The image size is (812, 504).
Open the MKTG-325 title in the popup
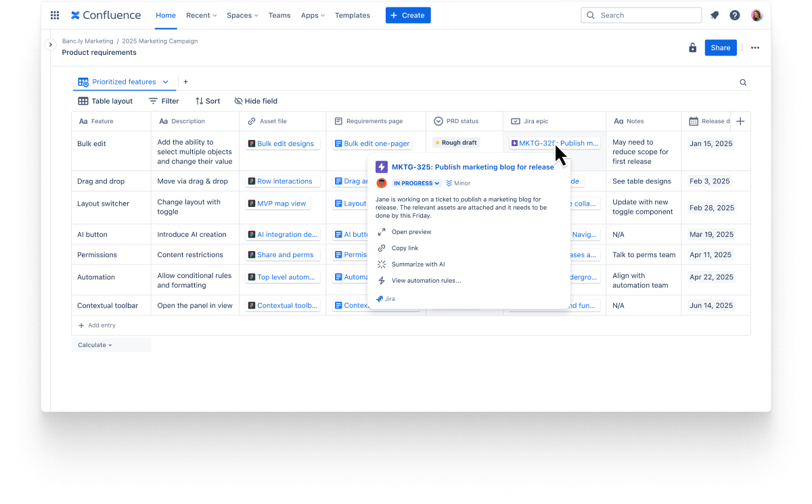[x=473, y=167]
